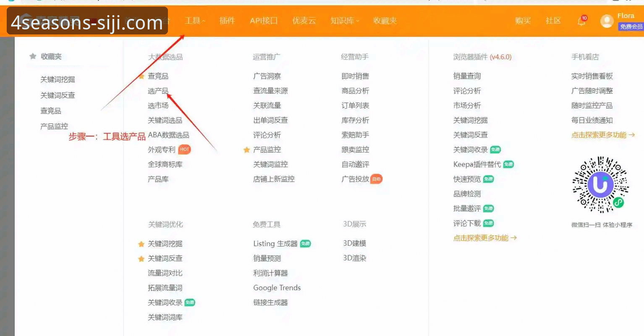
Task: Click 点击探索更多功能 under 手机看店
Action: tap(603, 135)
